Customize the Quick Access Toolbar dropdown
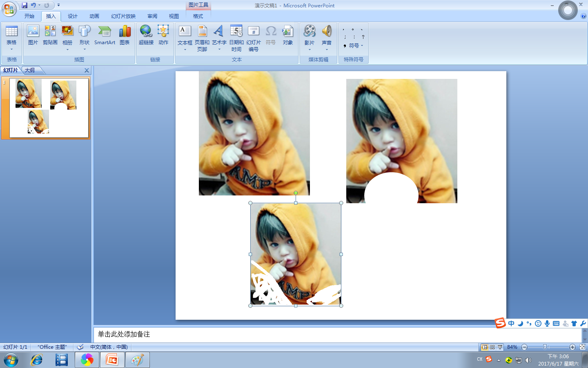588x368 pixels. (x=58, y=5)
